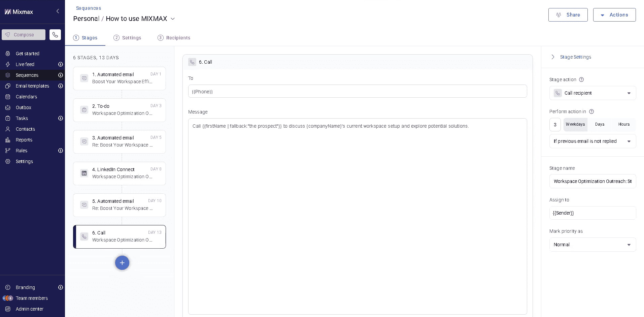The width and height of the screenshot is (644, 317).
Task: Change the 'If previous email is not replied' condition
Action: pos(592,141)
